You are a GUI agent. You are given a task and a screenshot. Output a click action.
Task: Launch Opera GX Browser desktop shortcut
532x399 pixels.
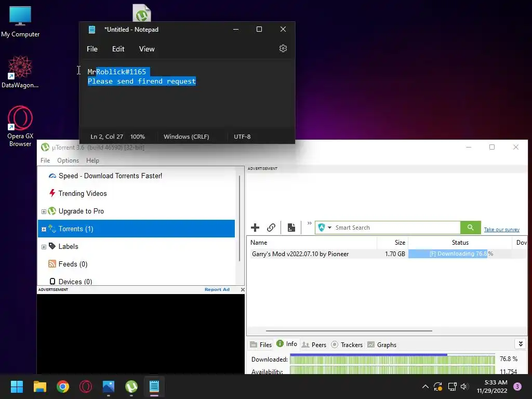pos(20,126)
